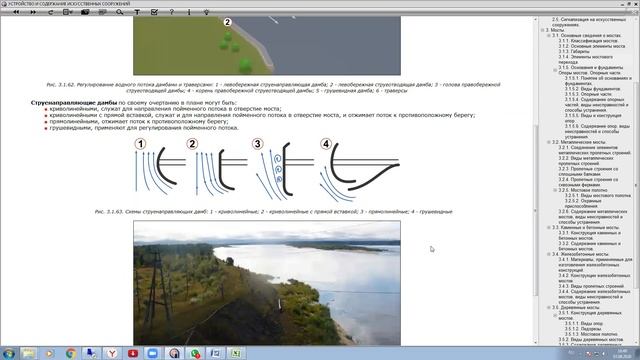Select 2.5 Сигнализация на искусственных сооружениях
This screenshot has width=640, height=360.
pos(589,22)
